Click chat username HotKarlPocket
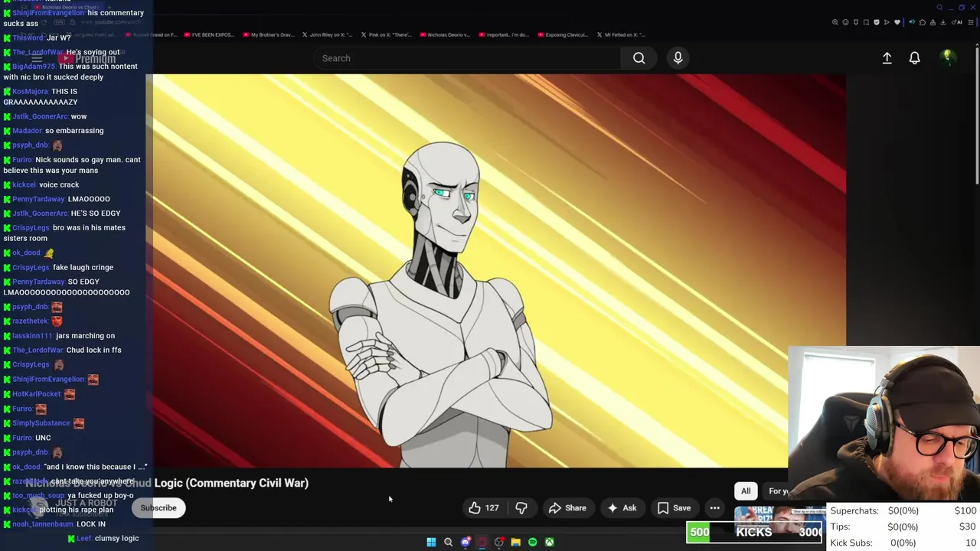 click(x=36, y=394)
